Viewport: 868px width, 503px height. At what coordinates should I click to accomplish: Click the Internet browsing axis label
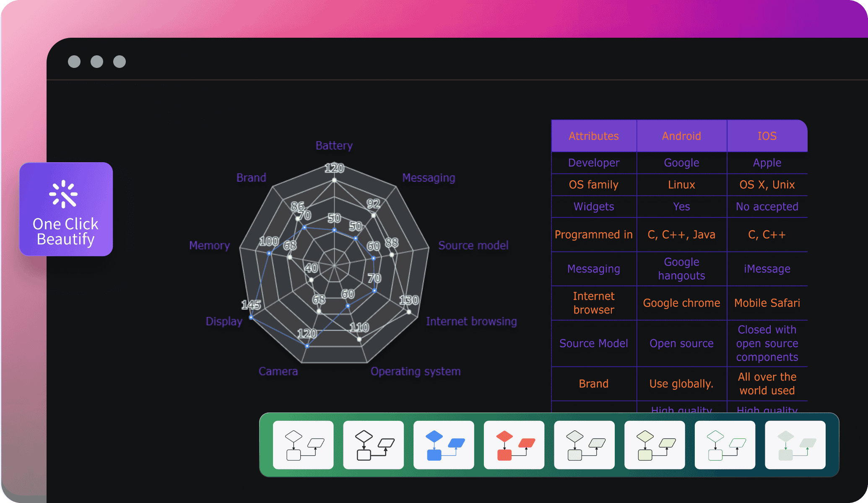[471, 322]
